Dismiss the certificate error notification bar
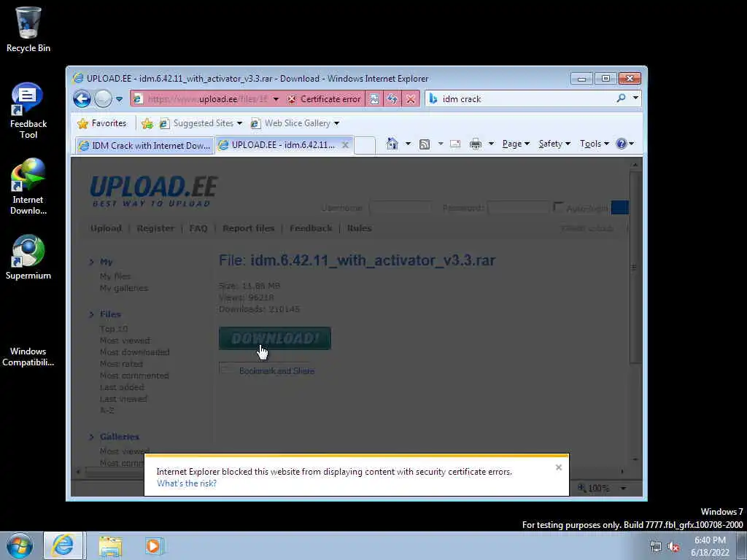 click(x=559, y=467)
